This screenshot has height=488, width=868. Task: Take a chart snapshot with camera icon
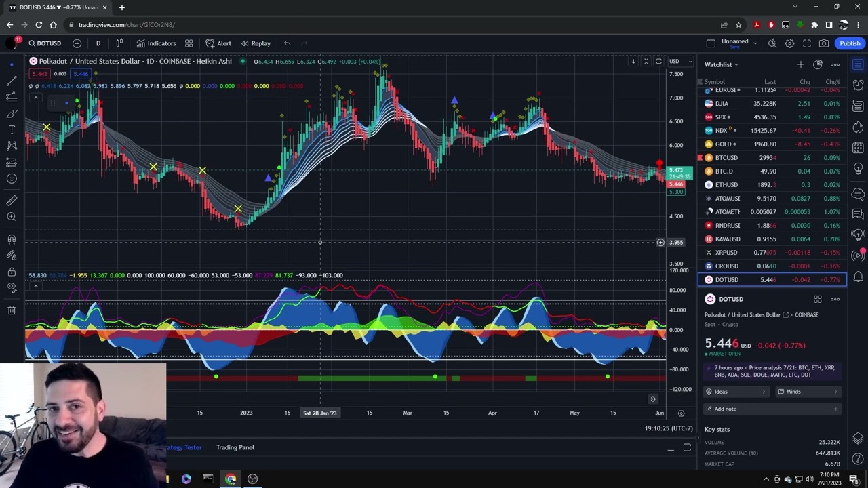(824, 43)
